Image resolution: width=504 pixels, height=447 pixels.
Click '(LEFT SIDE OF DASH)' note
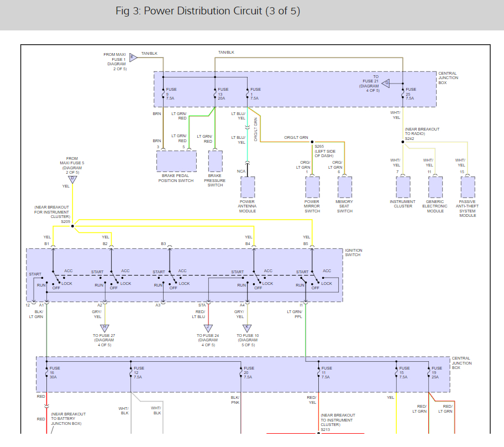325,153
